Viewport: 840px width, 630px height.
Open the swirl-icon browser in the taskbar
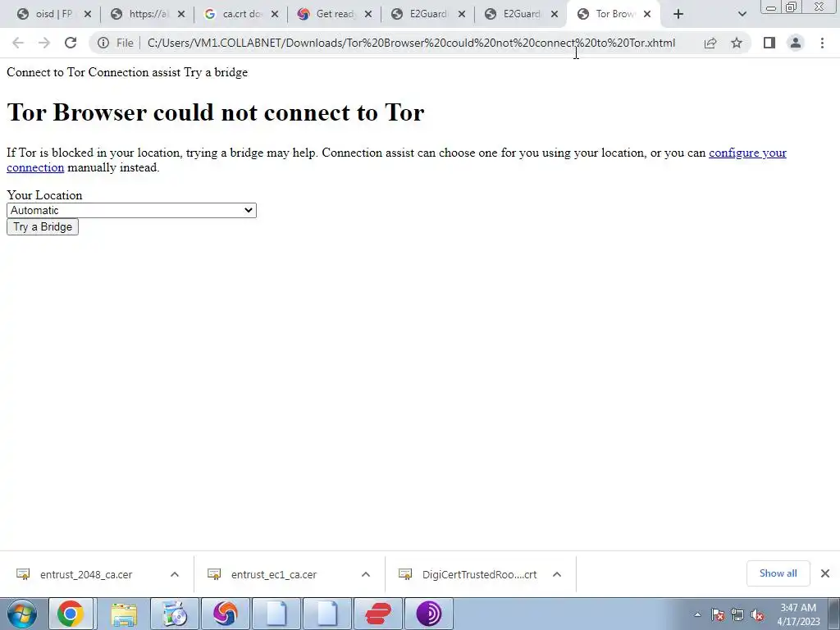[226, 614]
